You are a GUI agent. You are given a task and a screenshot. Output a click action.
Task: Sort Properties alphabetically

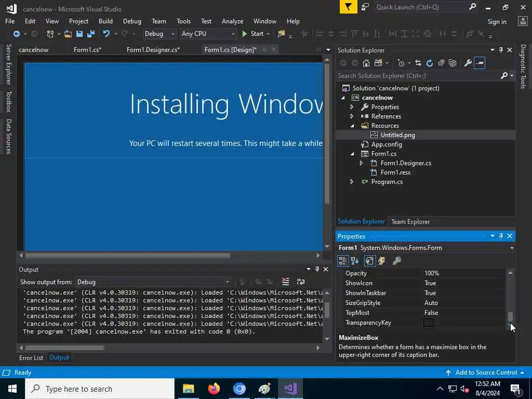tap(355, 261)
